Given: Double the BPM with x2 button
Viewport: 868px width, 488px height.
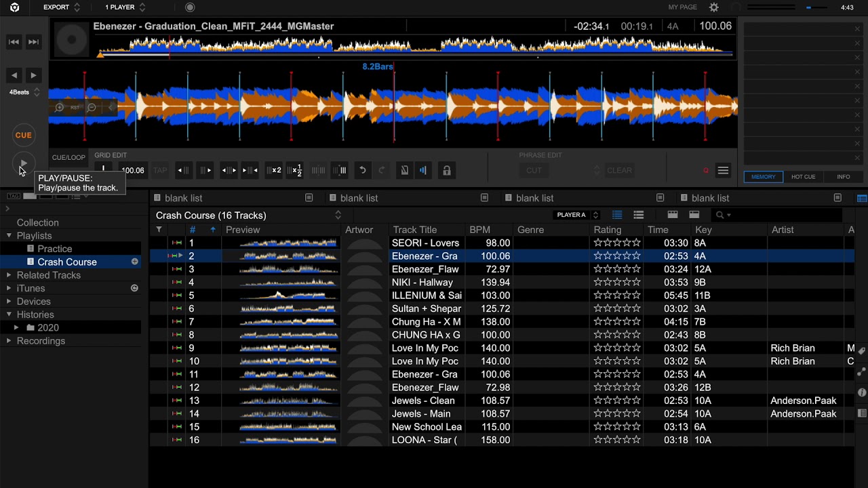Looking at the screenshot, I should 274,171.
